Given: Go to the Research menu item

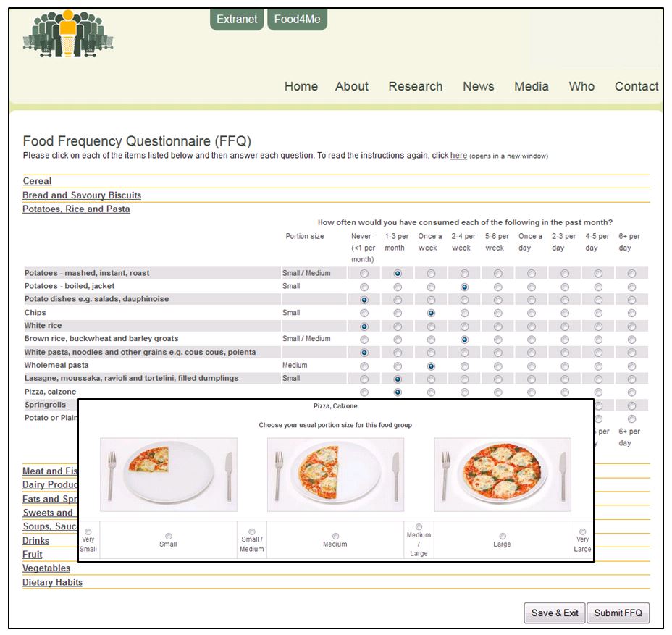Looking at the screenshot, I should click(x=415, y=86).
